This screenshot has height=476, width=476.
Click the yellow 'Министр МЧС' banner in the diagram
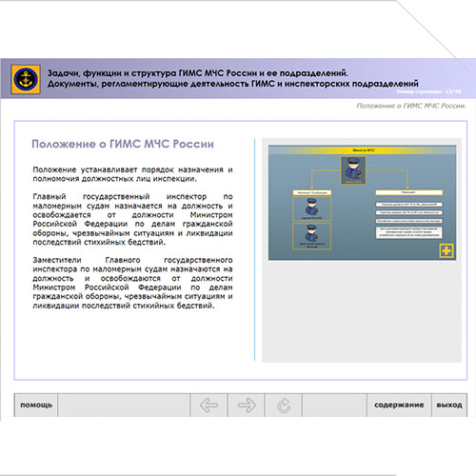click(363, 150)
